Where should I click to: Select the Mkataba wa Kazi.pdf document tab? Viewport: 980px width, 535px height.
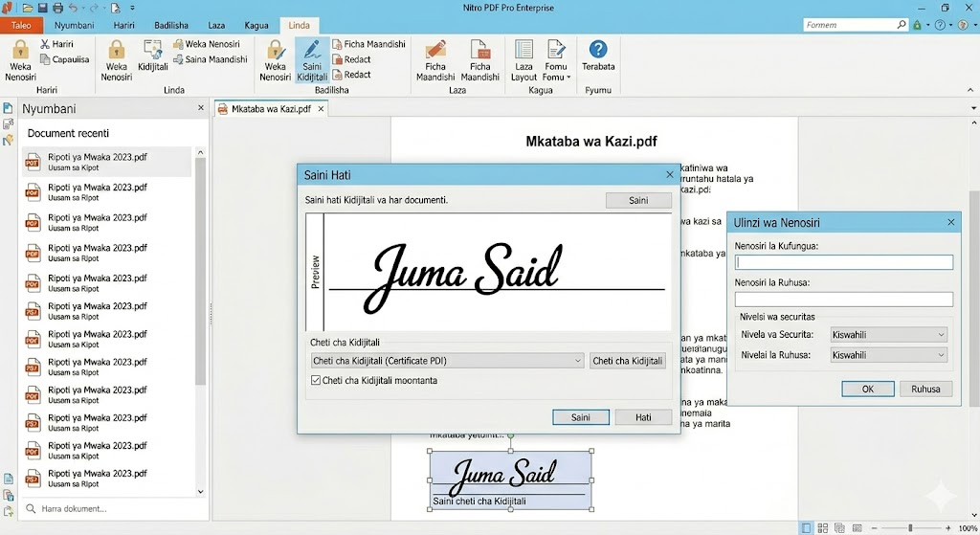(271, 109)
